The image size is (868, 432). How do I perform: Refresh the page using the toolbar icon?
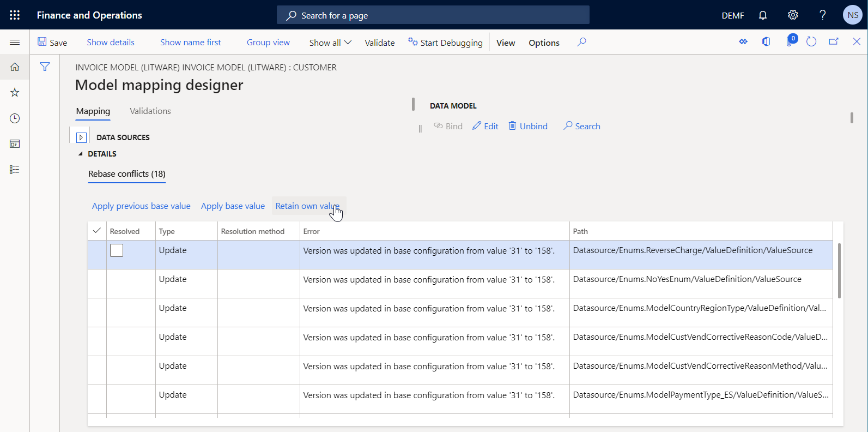tap(811, 42)
